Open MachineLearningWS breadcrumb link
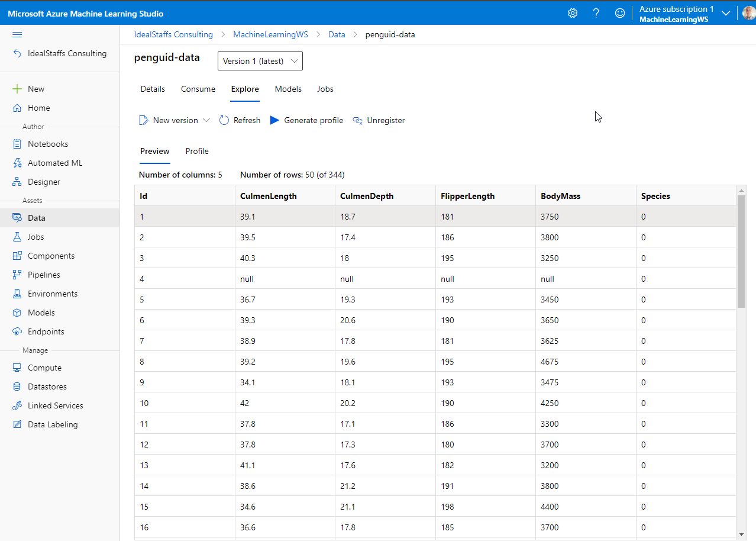 pos(270,34)
